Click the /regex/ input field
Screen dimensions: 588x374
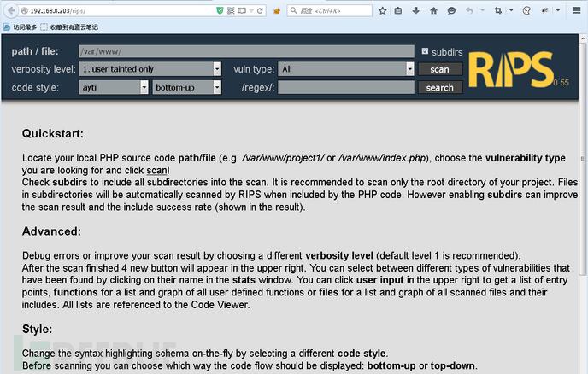pyautogui.click(x=346, y=88)
